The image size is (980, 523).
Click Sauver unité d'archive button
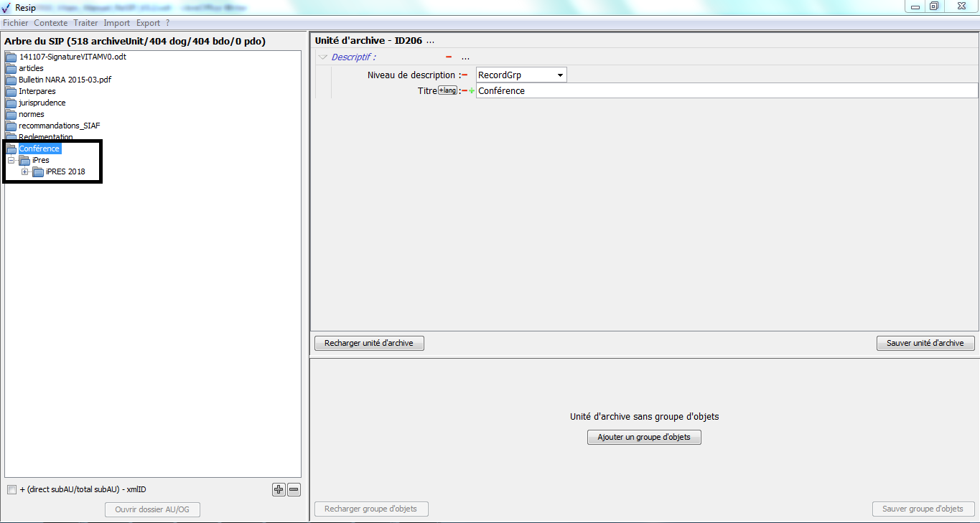(x=925, y=343)
